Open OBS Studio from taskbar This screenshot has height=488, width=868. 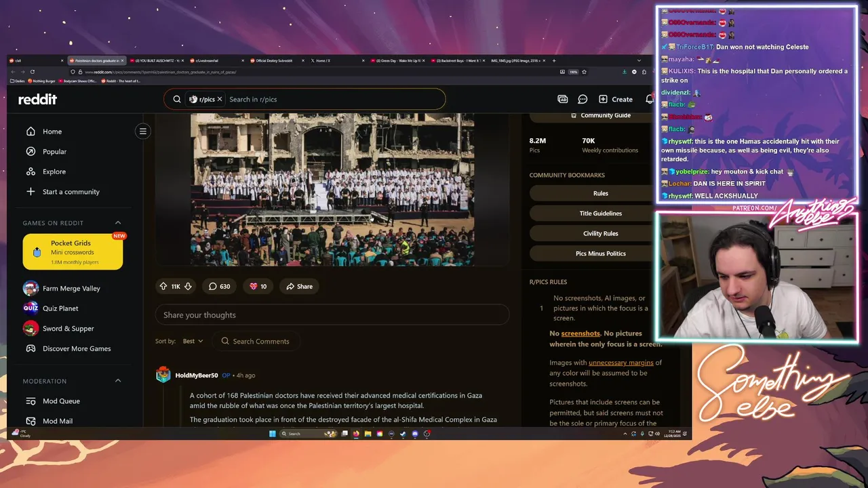tap(427, 434)
